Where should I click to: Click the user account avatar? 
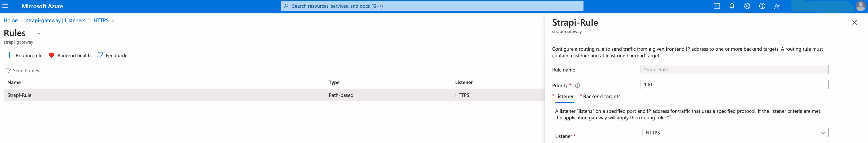coord(860,6)
